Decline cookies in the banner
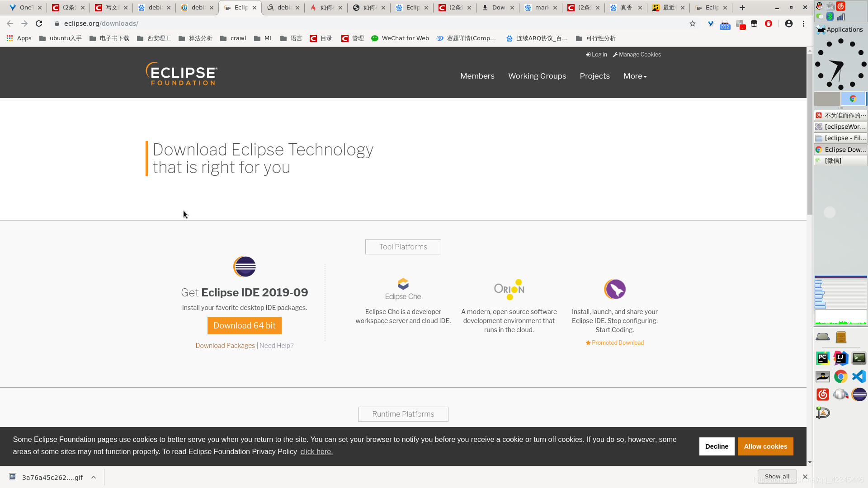 click(717, 446)
